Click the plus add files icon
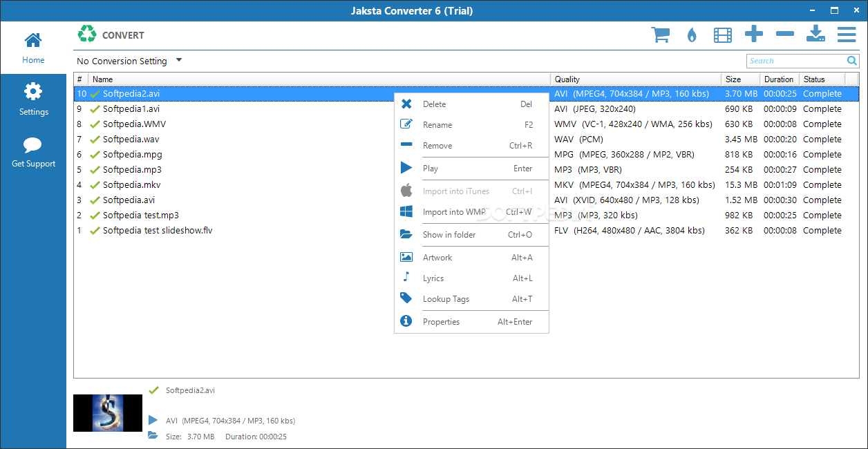This screenshot has width=868, height=449. tap(754, 34)
